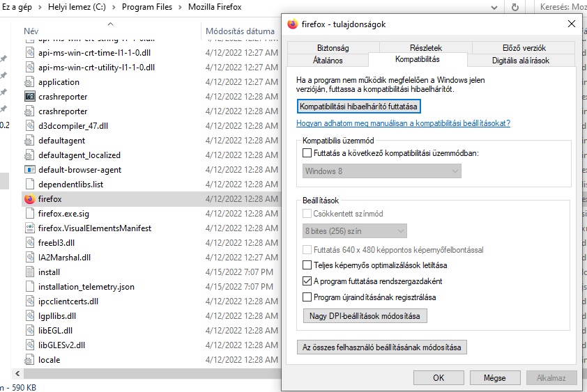Select the Kompatibilitás tab
The width and height of the screenshot is (587, 392).
pyautogui.click(x=418, y=59)
